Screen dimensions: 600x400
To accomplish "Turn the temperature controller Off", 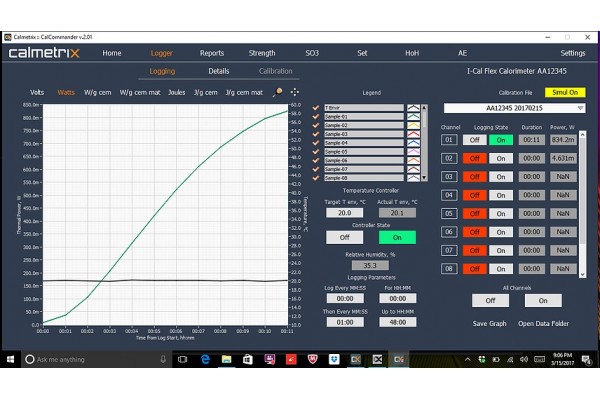I will pyautogui.click(x=344, y=237).
